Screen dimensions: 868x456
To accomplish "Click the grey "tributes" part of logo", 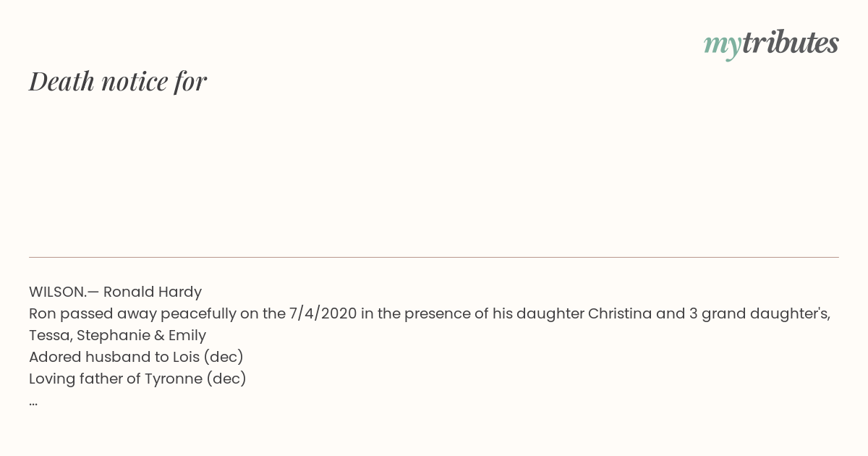I will 790,43.
